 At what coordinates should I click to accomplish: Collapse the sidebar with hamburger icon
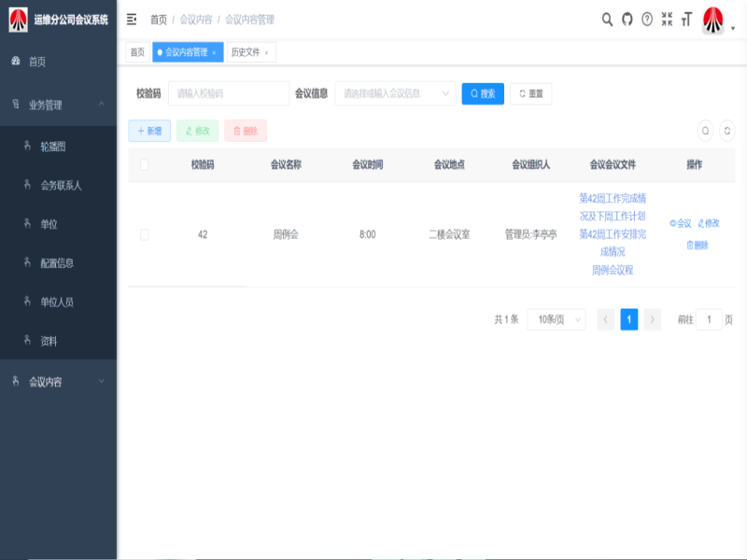(132, 20)
